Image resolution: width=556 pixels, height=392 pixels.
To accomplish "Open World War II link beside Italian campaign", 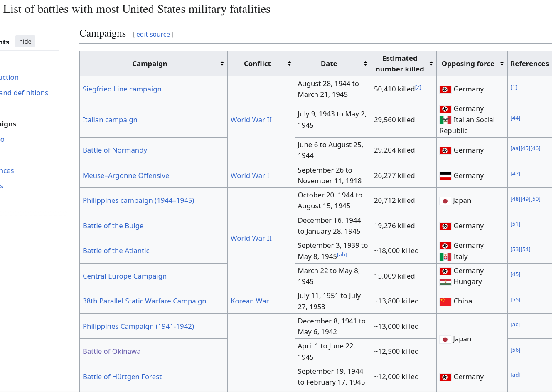I will pos(251,120).
